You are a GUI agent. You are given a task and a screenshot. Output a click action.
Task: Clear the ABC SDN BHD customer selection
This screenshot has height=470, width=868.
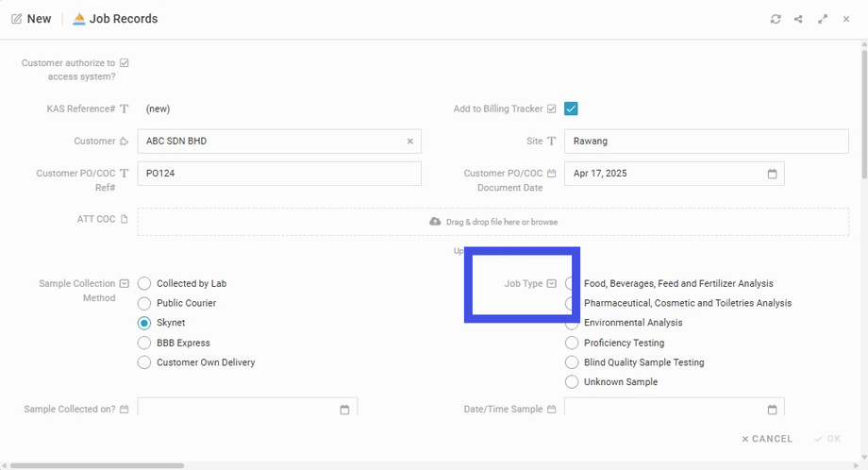pos(409,142)
